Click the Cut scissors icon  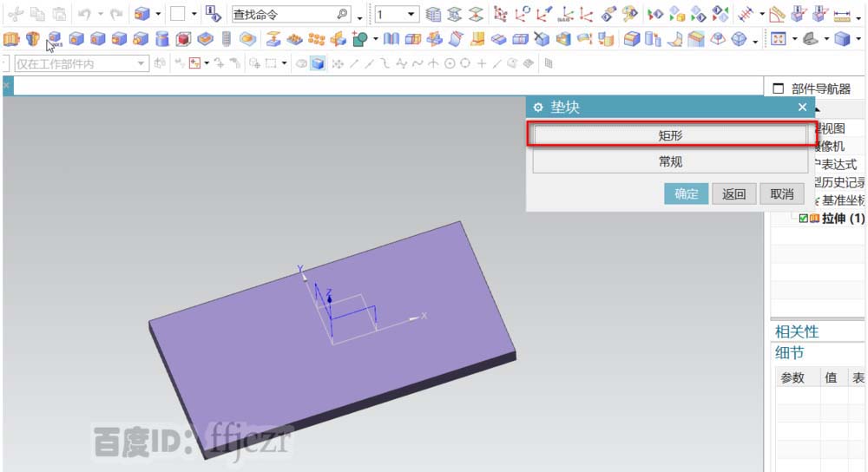[x=16, y=14]
